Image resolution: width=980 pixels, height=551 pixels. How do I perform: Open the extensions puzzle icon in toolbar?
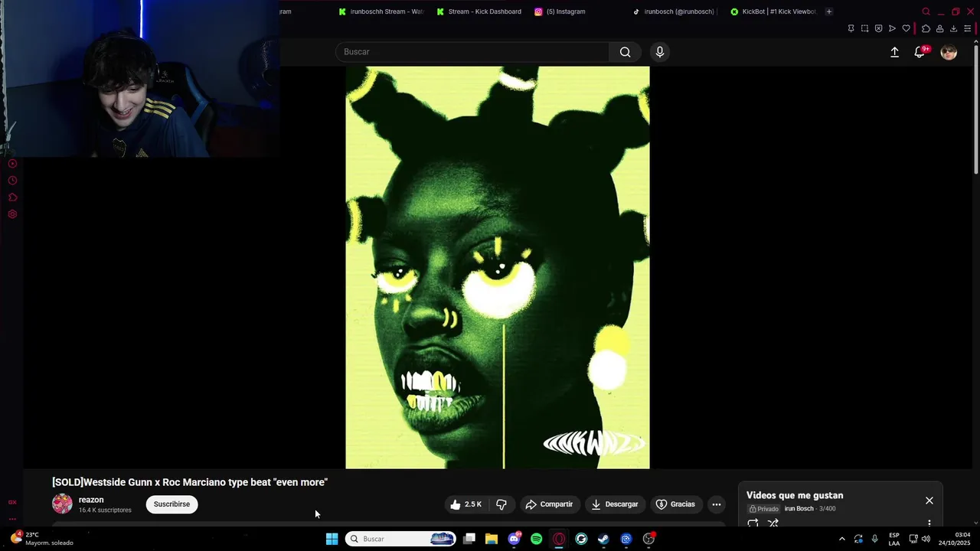(926, 28)
